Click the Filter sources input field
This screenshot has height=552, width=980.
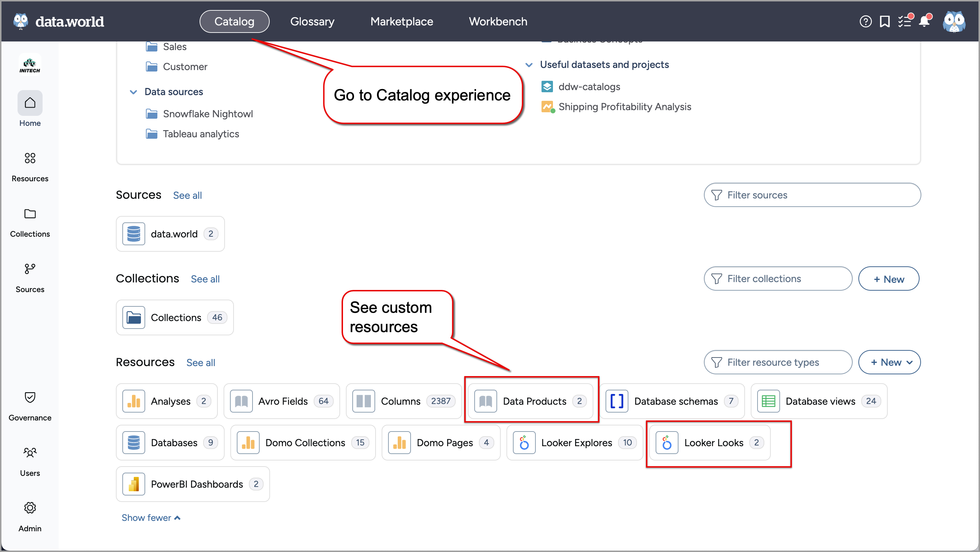[x=812, y=195]
